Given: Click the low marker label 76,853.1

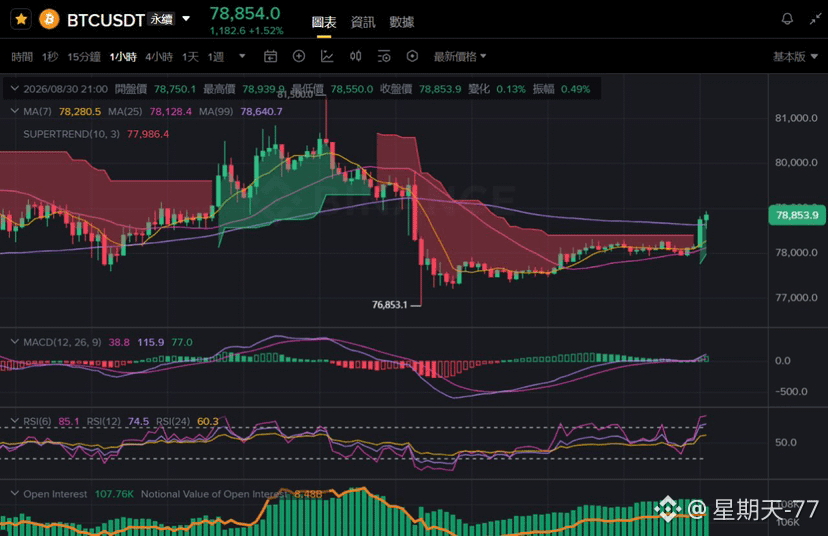Looking at the screenshot, I should pos(390,305).
